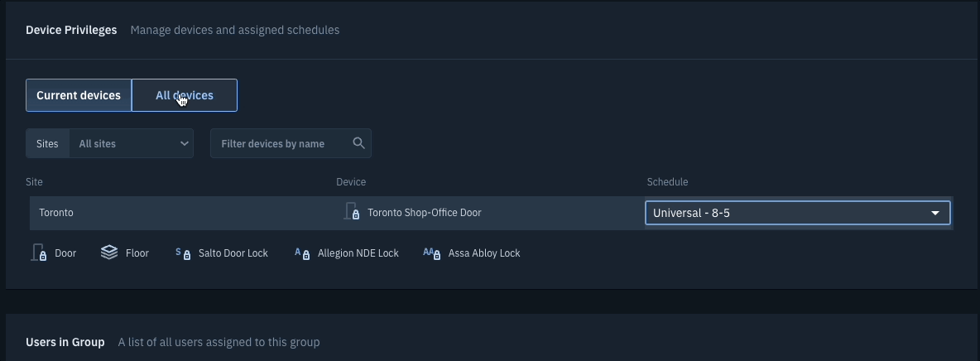Click the Schedule column header

coord(667,182)
